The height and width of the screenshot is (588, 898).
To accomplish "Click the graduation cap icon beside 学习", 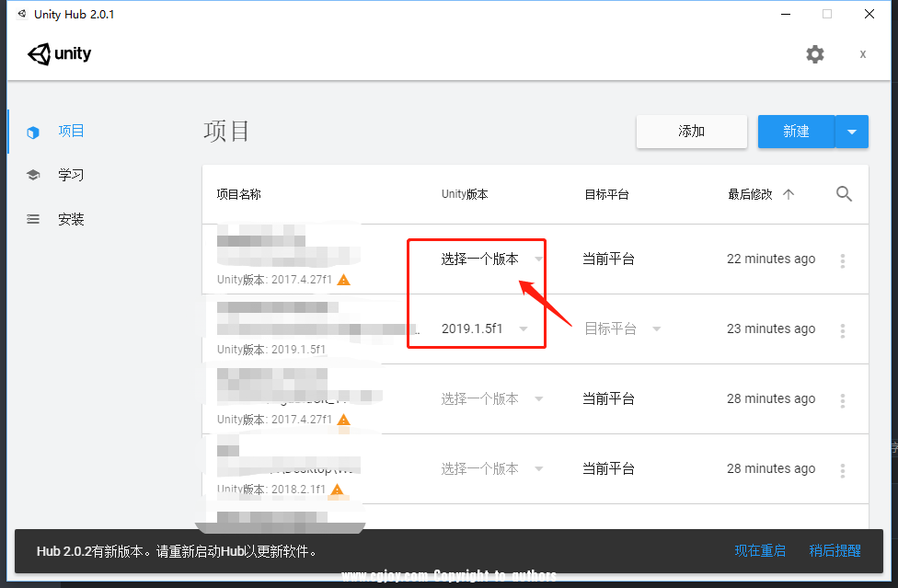I will tap(33, 175).
